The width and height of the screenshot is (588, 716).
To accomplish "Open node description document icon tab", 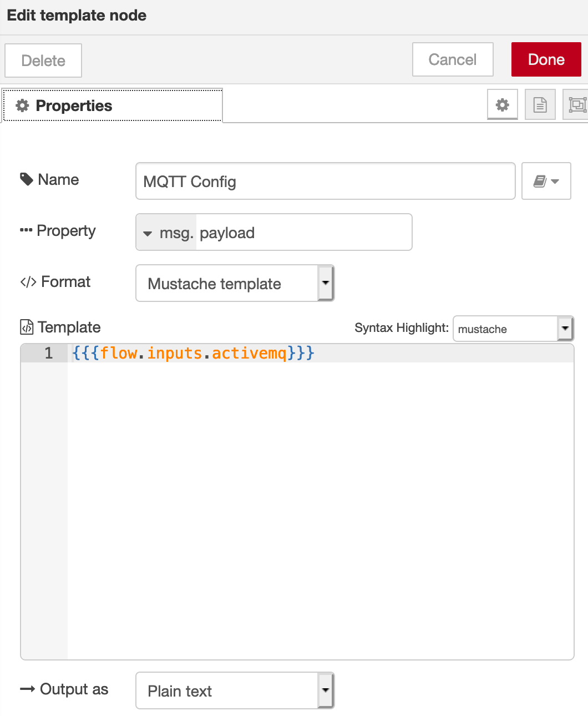I will (540, 104).
